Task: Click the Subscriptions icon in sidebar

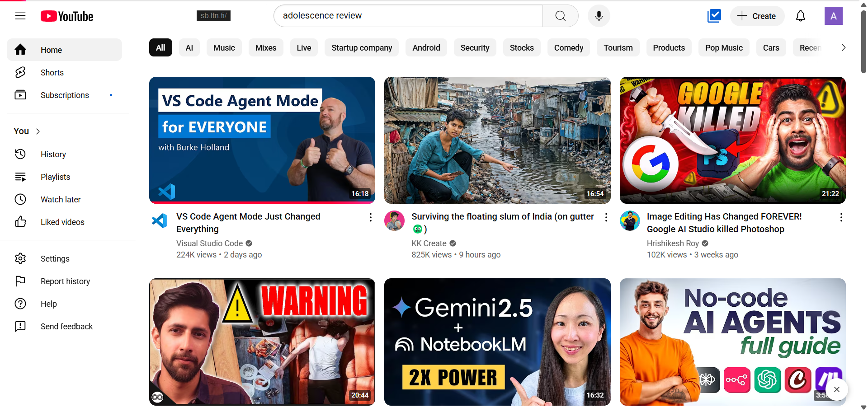Action: coord(20,95)
